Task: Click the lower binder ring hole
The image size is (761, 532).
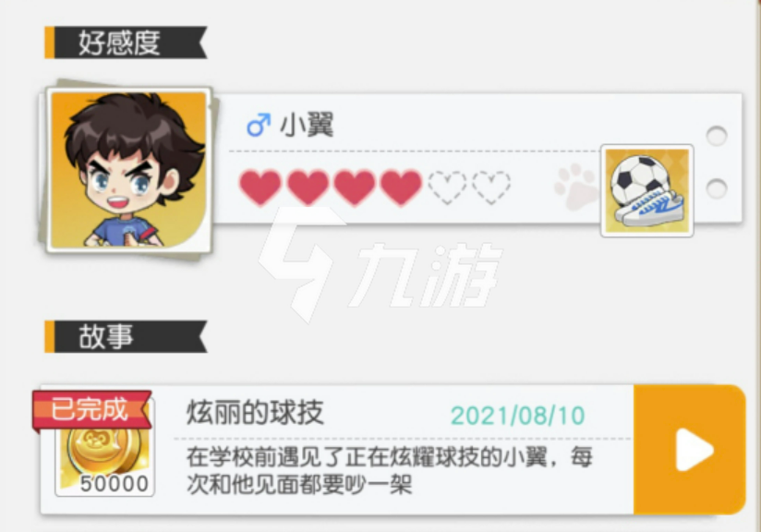Action: click(x=717, y=188)
